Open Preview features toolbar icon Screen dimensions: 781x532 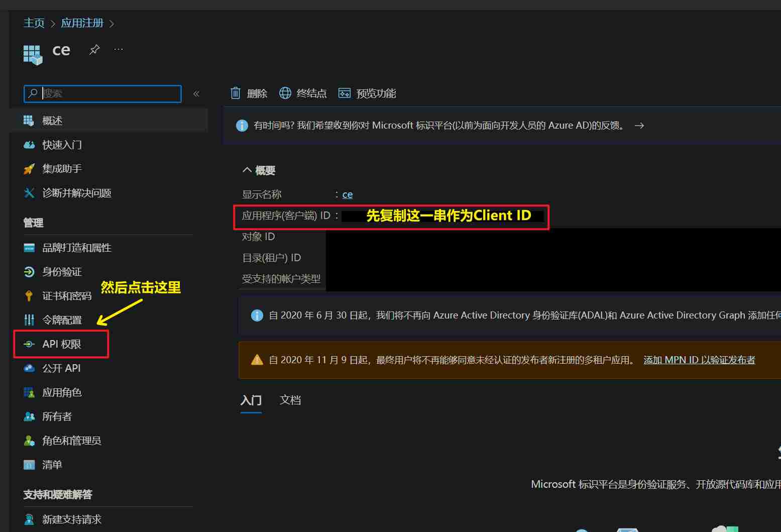click(344, 93)
